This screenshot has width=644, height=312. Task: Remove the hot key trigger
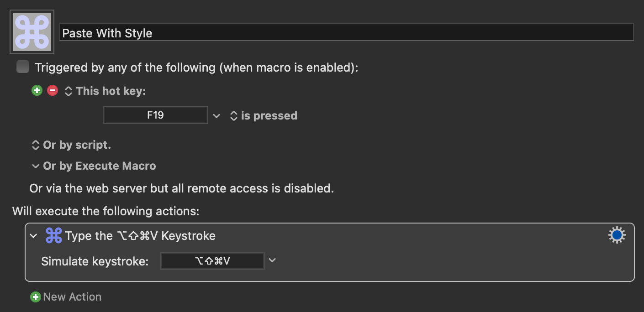[53, 91]
